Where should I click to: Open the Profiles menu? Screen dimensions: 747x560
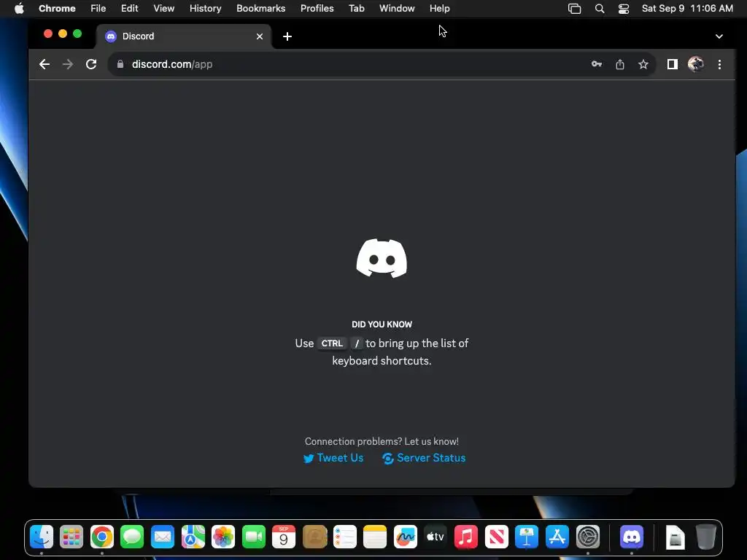[x=317, y=9]
